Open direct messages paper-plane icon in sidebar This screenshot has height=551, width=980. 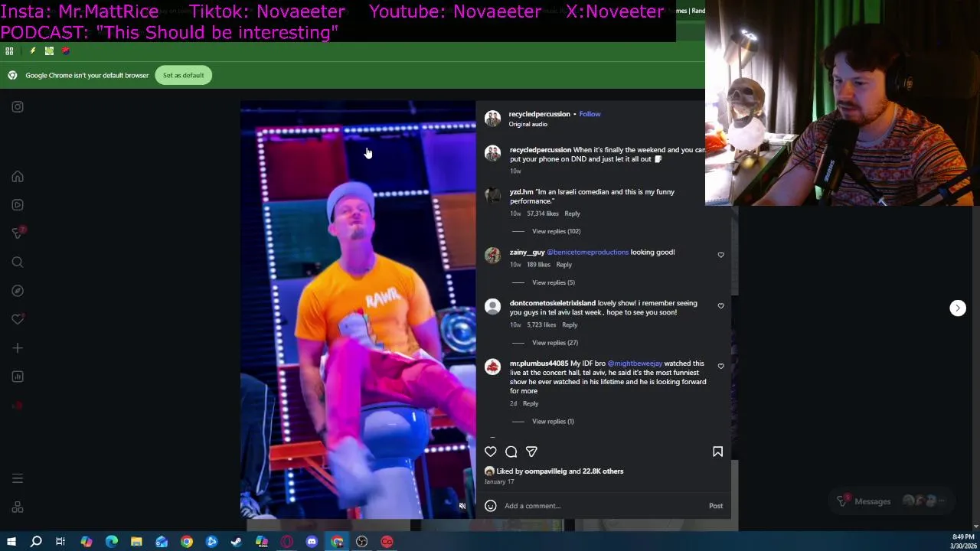tap(18, 233)
